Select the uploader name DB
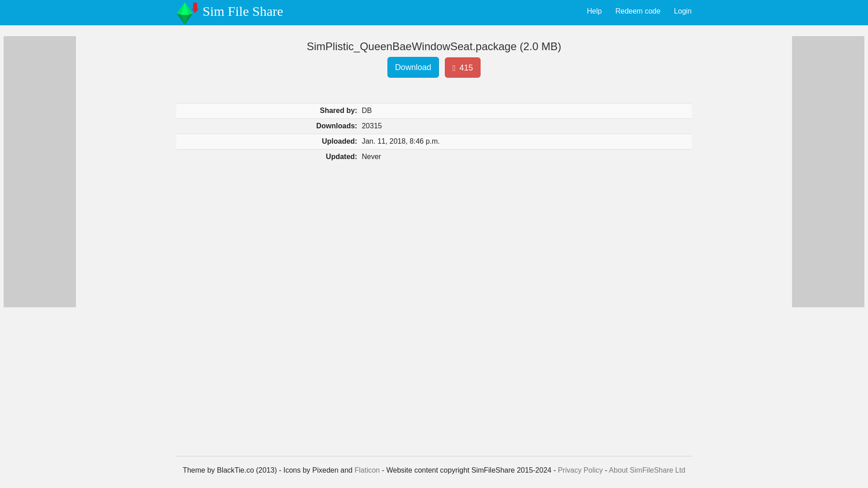The width and height of the screenshot is (868, 488). pyautogui.click(x=367, y=111)
